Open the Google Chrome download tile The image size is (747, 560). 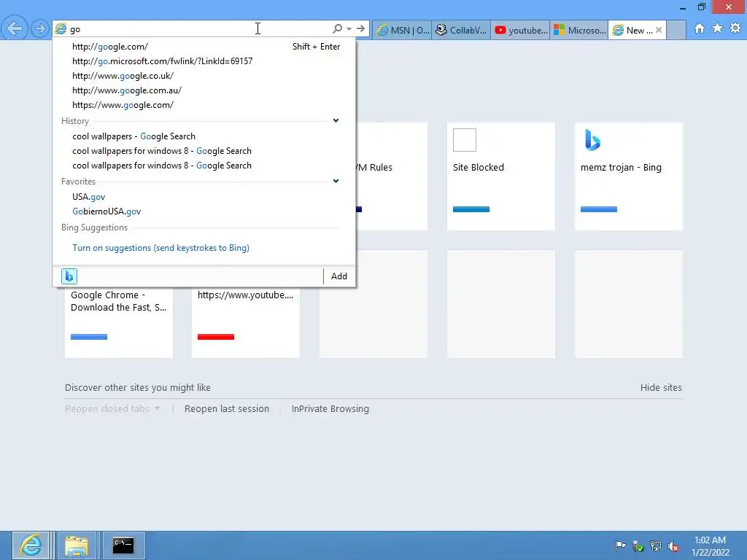coord(119,322)
